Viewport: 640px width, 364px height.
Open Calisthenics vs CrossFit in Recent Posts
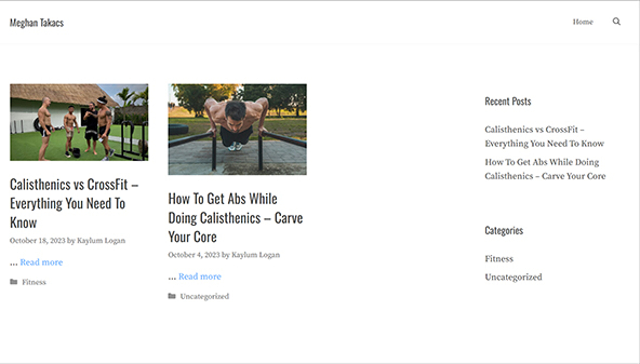544,137
